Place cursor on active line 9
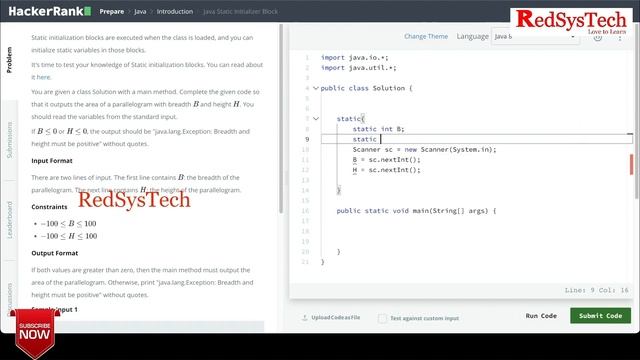Image resolution: width=640 pixels, height=360 pixels. coord(477,139)
